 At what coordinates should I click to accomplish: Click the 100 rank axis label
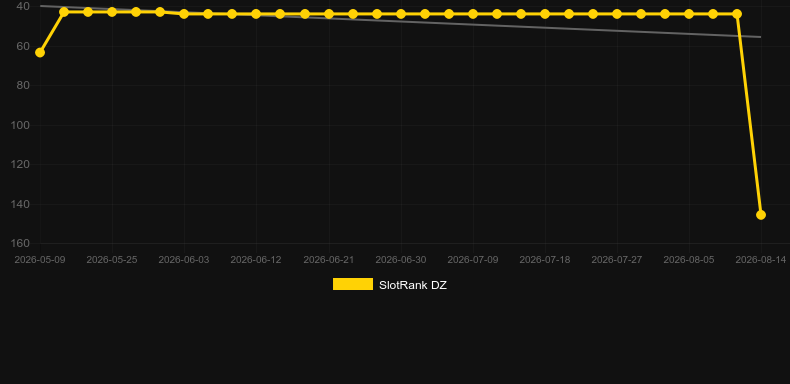click(x=21, y=125)
